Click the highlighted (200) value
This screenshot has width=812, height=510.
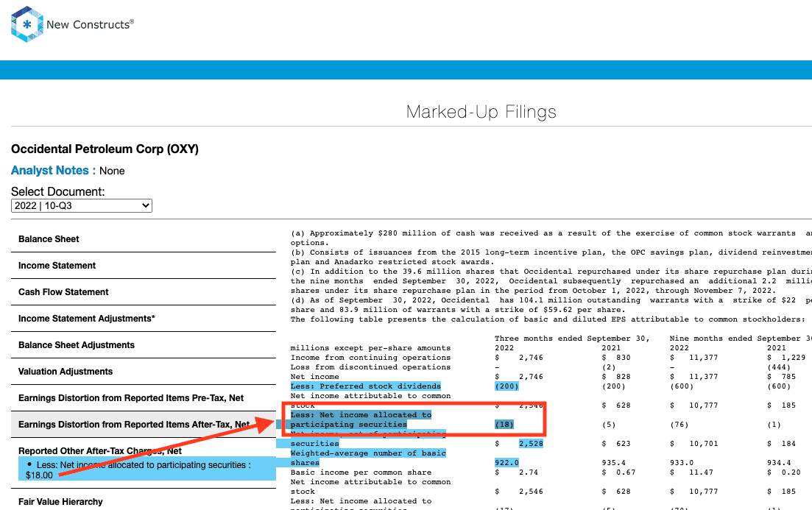(506, 386)
